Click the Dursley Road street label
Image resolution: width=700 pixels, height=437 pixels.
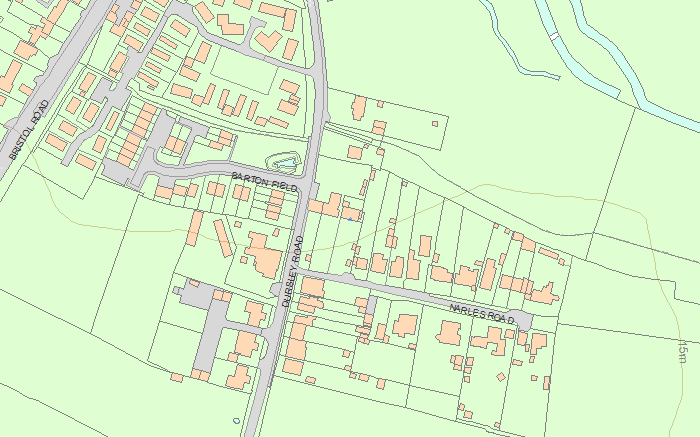(x=293, y=271)
